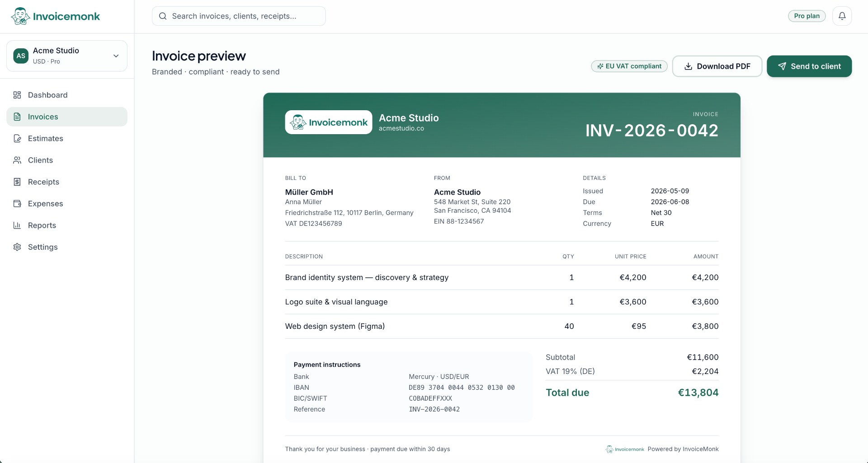This screenshot has height=463, width=868.
Task: Click the EU VAT compliant badge label
Action: [633, 66]
